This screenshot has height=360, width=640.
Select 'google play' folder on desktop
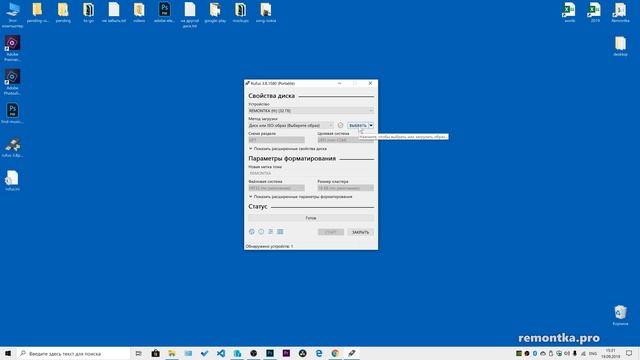click(215, 12)
